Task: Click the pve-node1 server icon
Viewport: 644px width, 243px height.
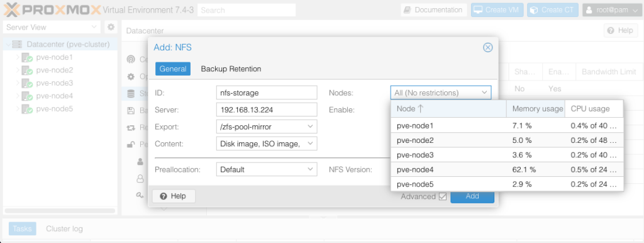Action: (x=26, y=57)
